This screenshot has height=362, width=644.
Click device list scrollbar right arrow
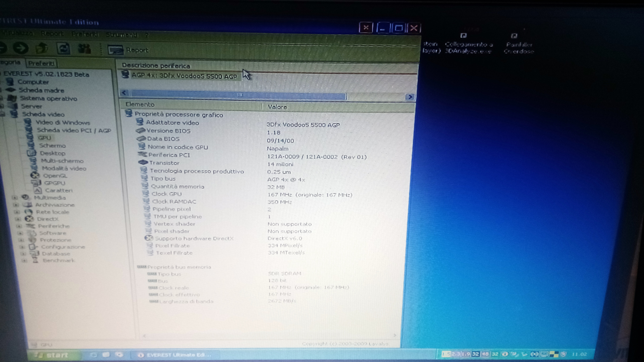tap(410, 97)
